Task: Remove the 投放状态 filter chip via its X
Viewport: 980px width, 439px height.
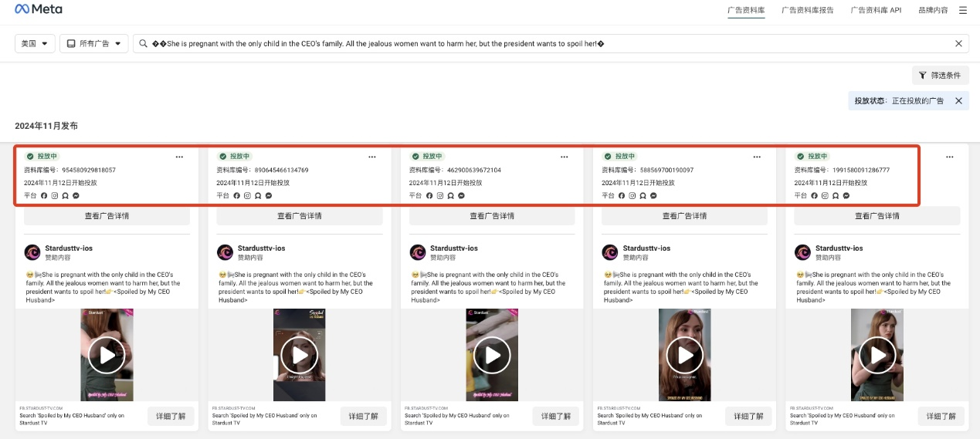Action: pos(958,100)
